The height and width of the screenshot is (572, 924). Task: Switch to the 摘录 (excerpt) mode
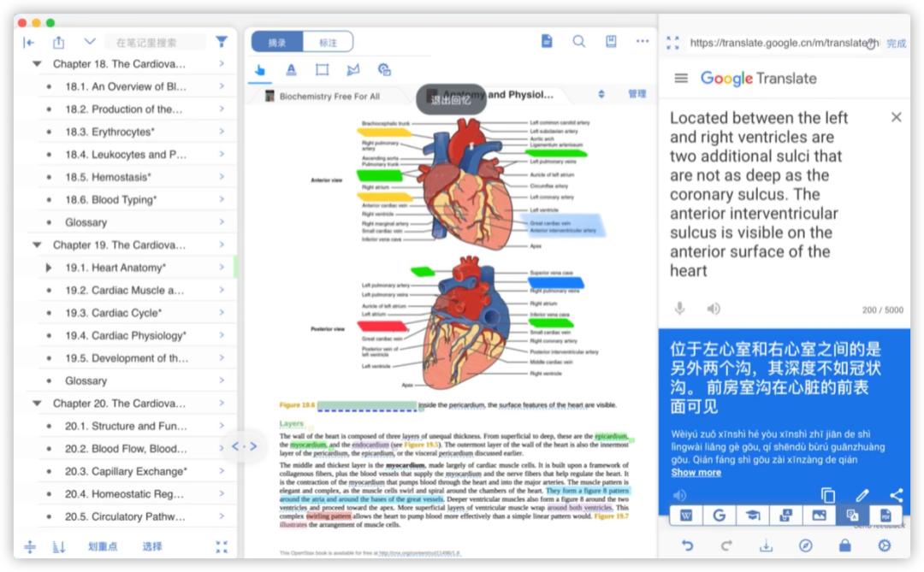(x=277, y=43)
